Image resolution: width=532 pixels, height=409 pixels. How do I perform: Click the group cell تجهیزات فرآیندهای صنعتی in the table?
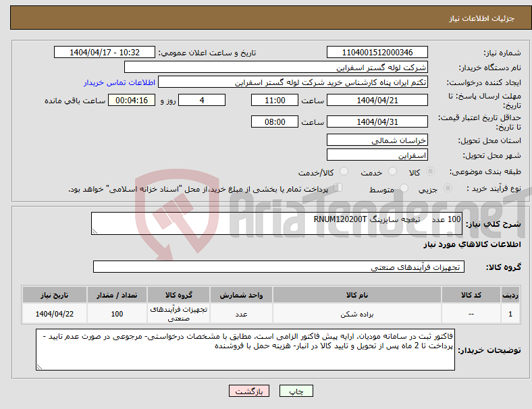(178, 314)
